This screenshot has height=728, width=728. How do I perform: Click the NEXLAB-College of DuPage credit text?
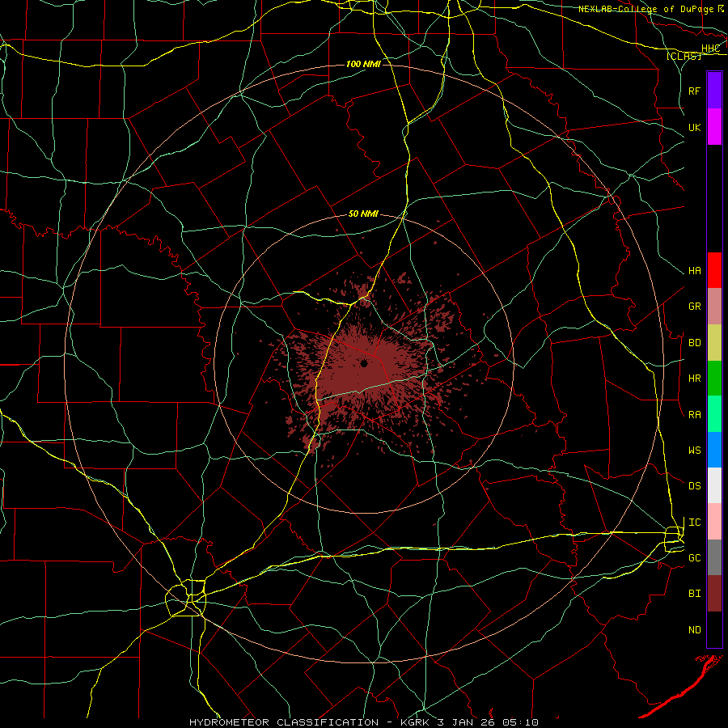point(645,9)
